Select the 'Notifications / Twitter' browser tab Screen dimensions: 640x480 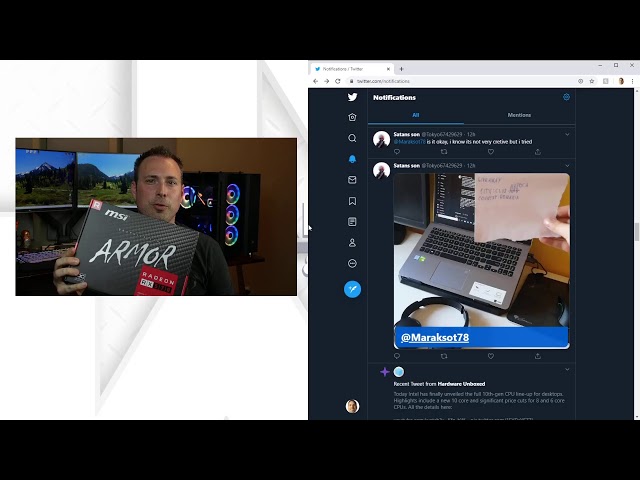coord(353,69)
